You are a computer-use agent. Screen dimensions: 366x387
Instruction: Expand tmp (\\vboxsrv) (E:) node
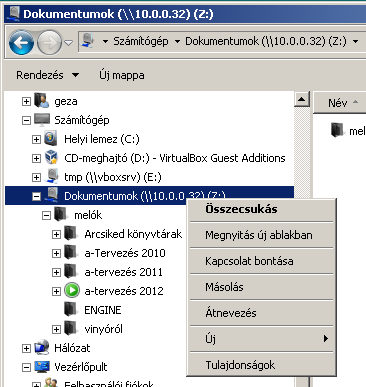[36, 177]
